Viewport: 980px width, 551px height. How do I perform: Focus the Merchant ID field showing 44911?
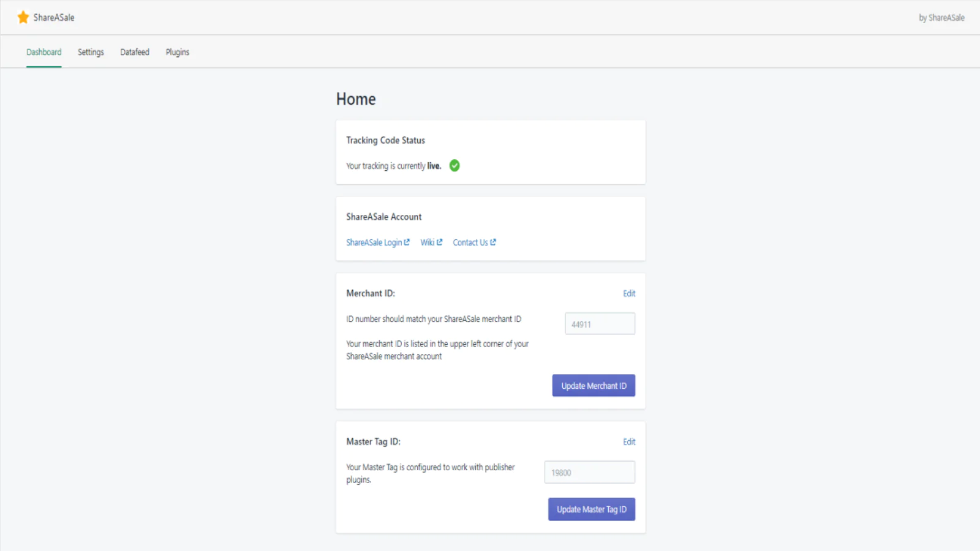pos(600,324)
